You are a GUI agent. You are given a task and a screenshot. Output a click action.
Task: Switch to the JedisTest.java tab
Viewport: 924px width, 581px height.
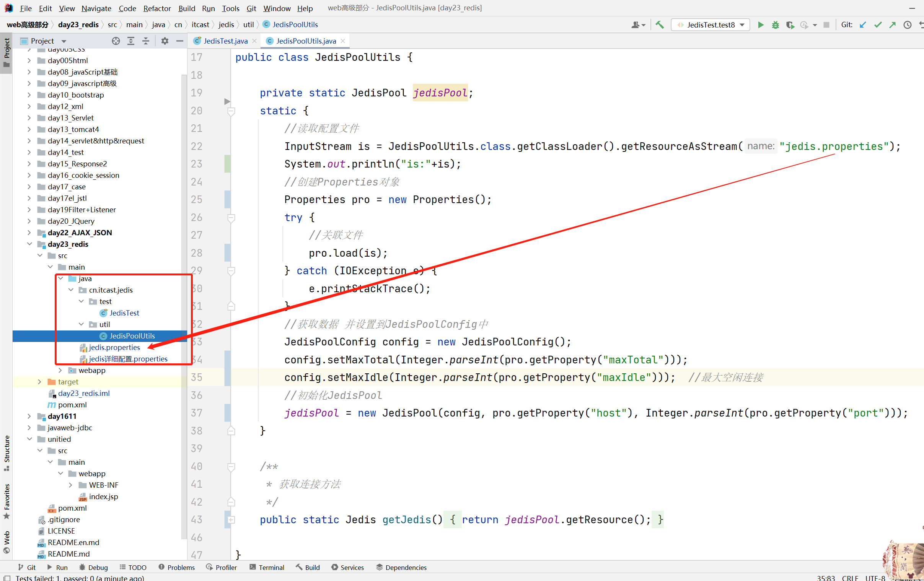[x=225, y=41]
